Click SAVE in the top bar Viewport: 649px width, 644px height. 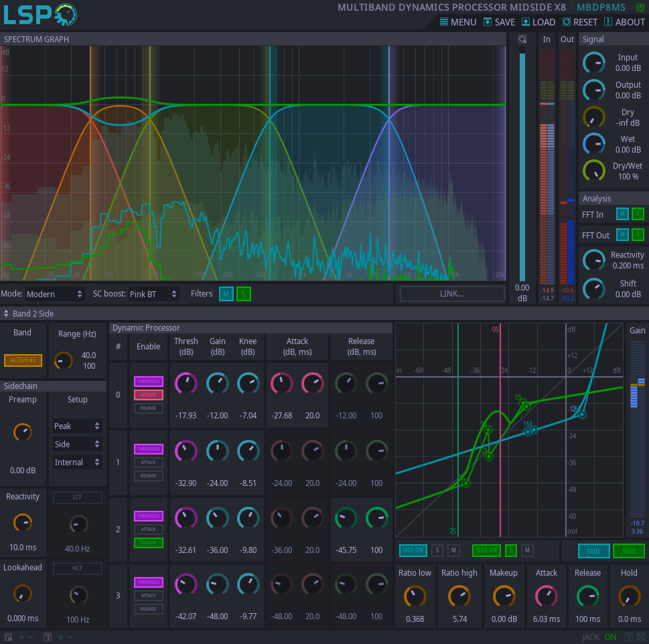500,22
